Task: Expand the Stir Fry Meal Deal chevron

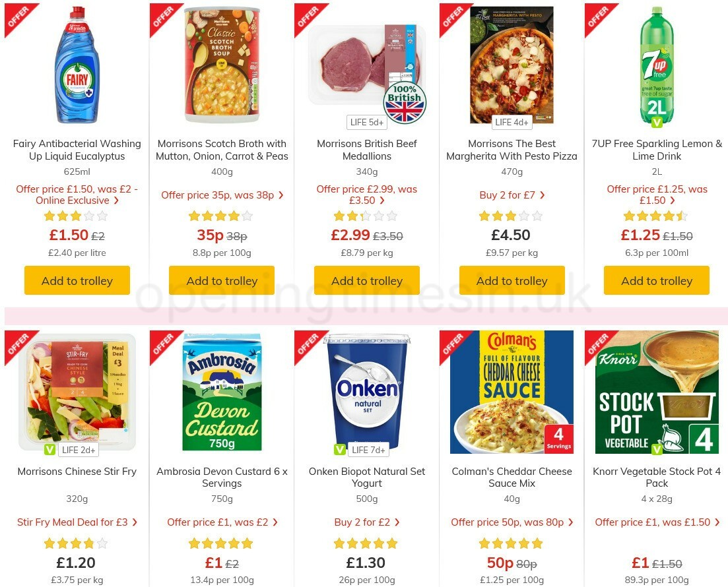Action: click(x=134, y=522)
